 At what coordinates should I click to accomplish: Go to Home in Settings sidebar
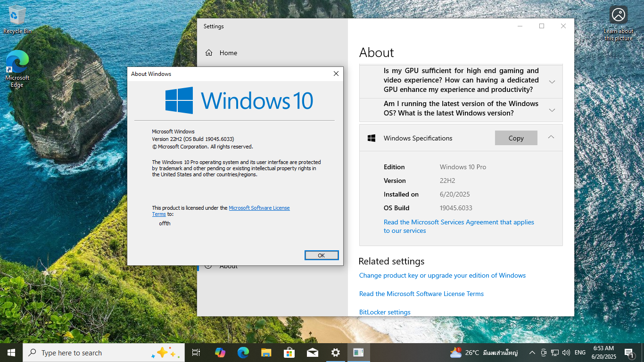[228, 53]
